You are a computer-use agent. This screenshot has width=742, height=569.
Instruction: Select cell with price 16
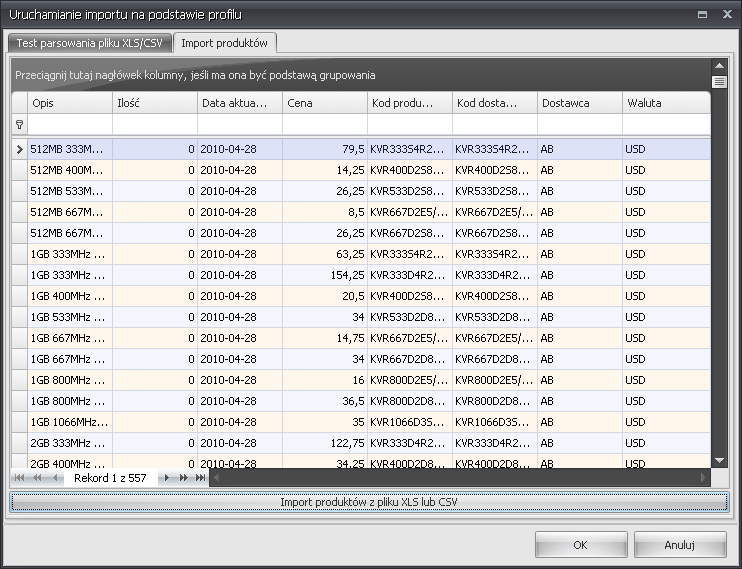click(x=325, y=380)
